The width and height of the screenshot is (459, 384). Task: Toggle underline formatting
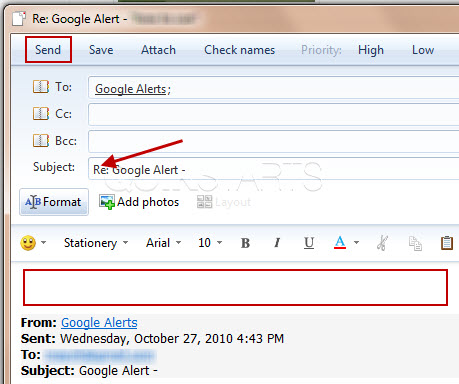pyautogui.click(x=309, y=243)
